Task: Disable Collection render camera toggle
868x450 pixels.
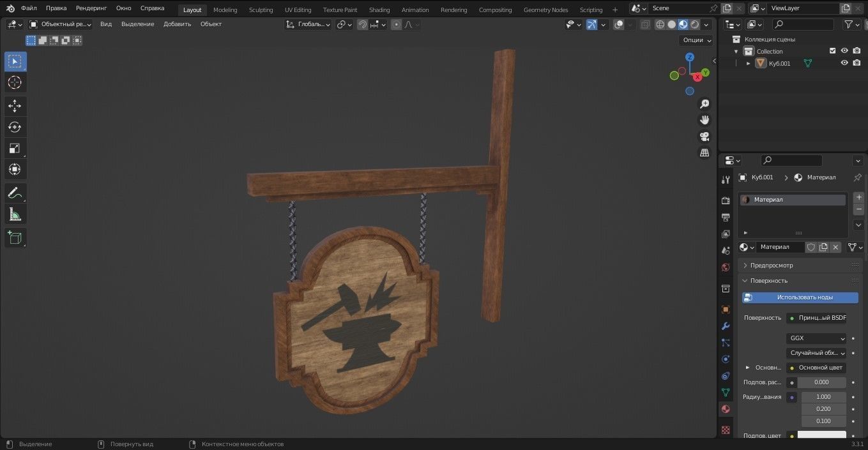Action: 857,51
